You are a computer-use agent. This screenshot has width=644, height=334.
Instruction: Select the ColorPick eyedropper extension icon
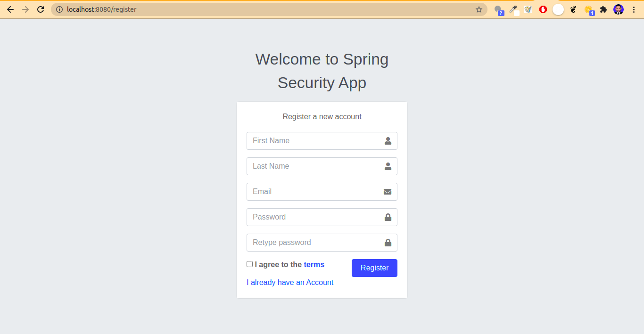click(514, 9)
